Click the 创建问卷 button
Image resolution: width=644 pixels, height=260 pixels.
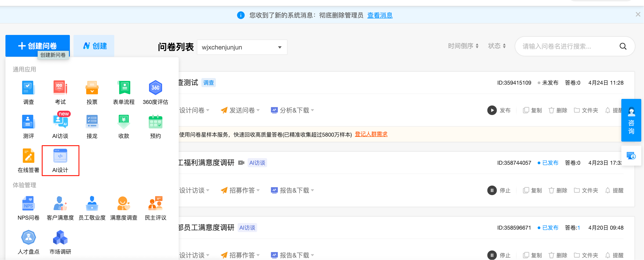37,46
